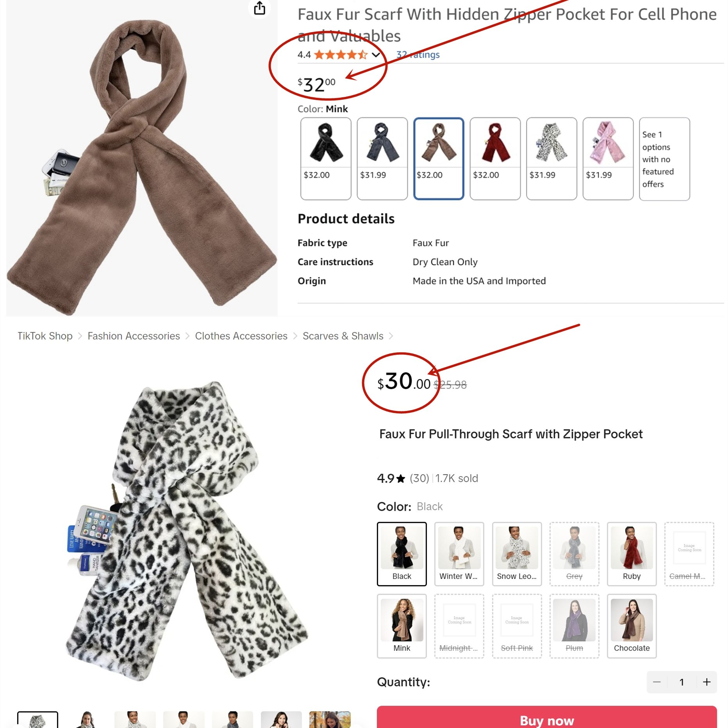Screen dimensions: 728x728
Task: Select the Winter W... color option
Action: 459,554
